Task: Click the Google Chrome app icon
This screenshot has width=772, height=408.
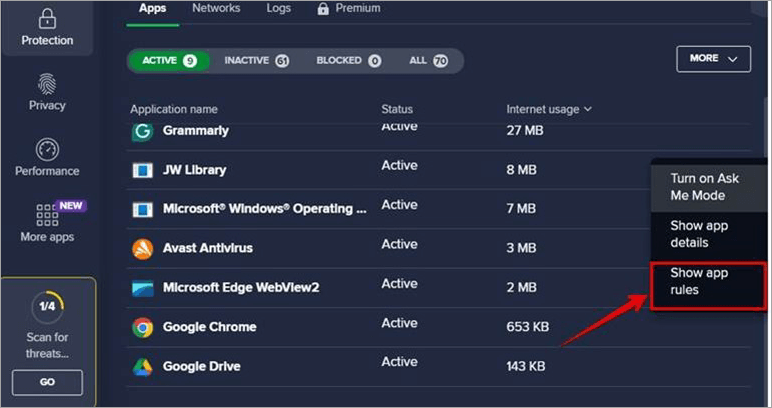Action: pyautogui.click(x=142, y=327)
